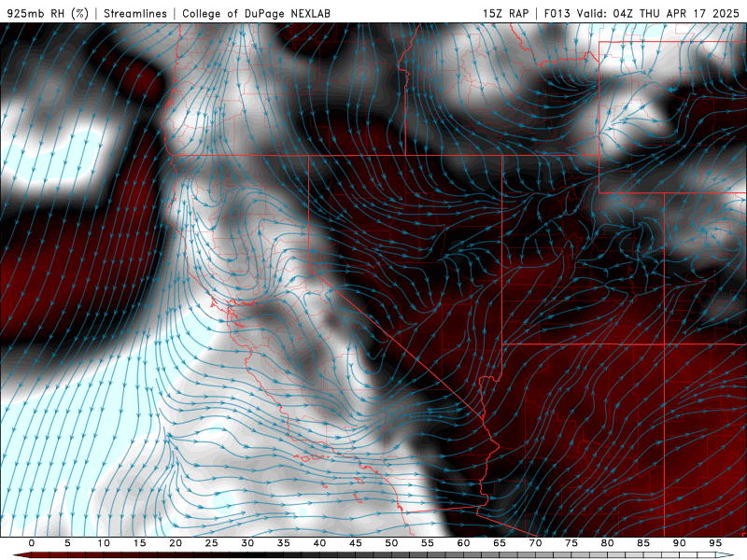Click the colorbar value 85 label
This screenshot has width=747, height=560.
(643, 543)
